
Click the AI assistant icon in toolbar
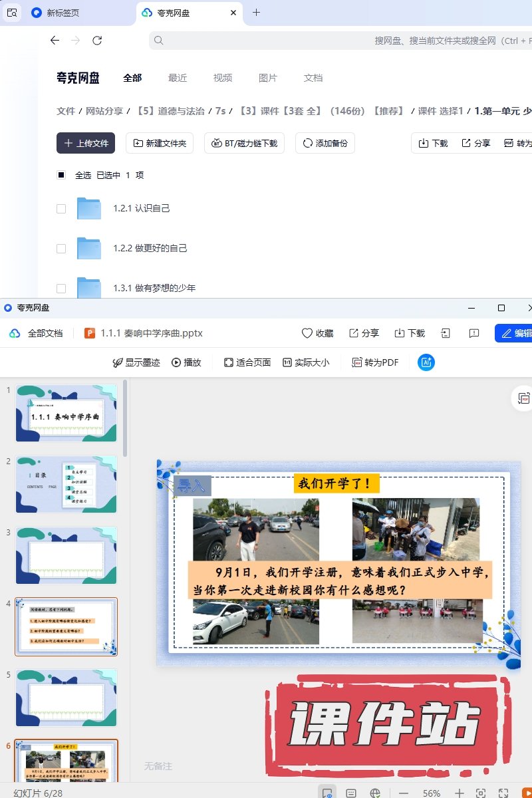[x=426, y=362]
